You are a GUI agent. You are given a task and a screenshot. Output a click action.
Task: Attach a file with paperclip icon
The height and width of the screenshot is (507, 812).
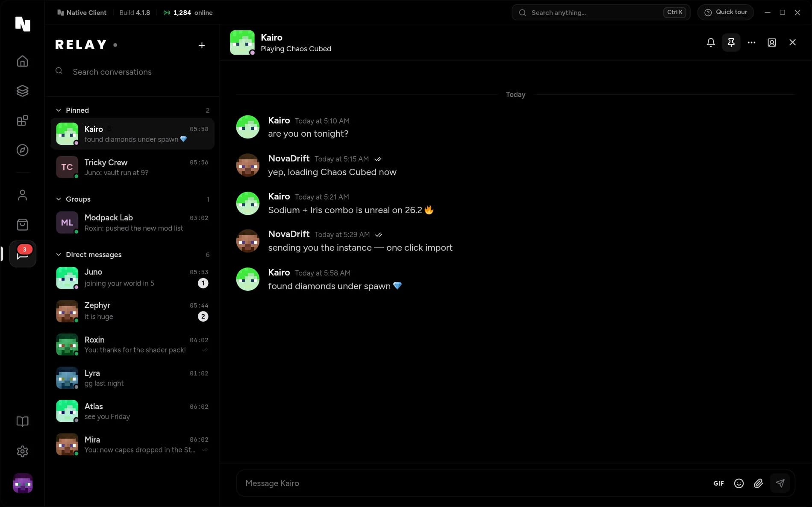[759, 483]
